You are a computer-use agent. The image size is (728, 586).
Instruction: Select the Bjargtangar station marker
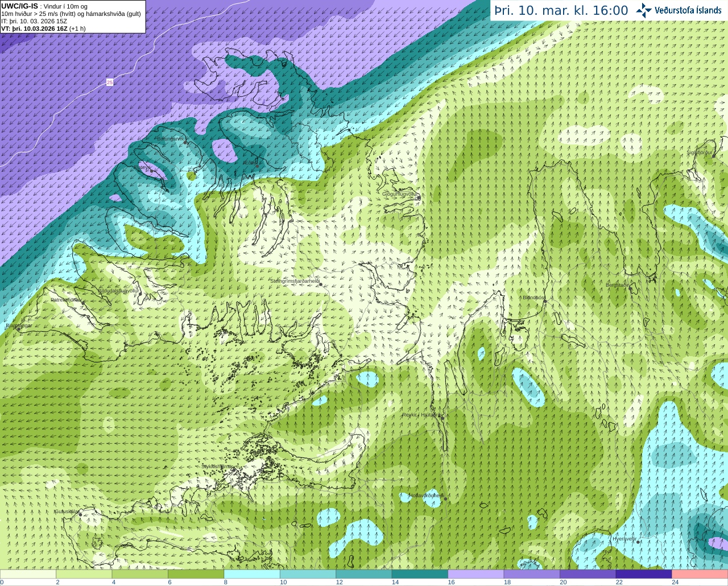19,329
